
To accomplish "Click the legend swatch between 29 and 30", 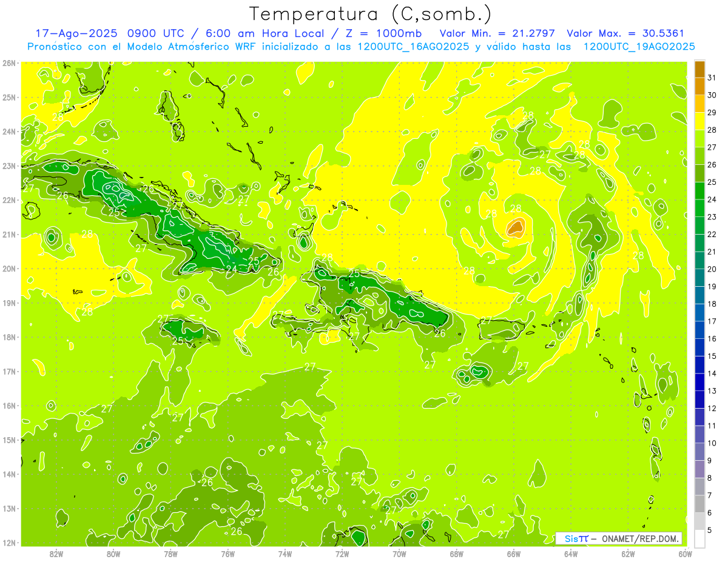I will coord(699,104).
